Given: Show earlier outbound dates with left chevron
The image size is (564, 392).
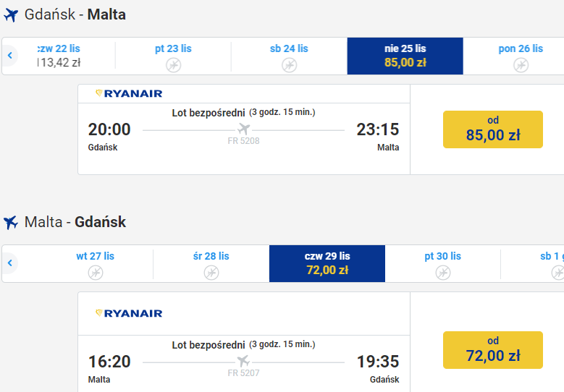Looking at the screenshot, I should 10,56.
